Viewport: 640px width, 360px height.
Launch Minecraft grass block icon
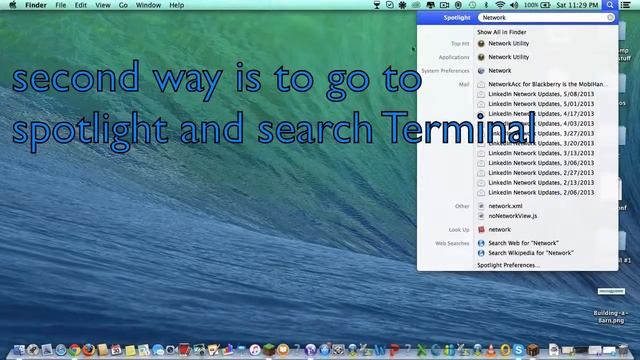coord(269,350)
